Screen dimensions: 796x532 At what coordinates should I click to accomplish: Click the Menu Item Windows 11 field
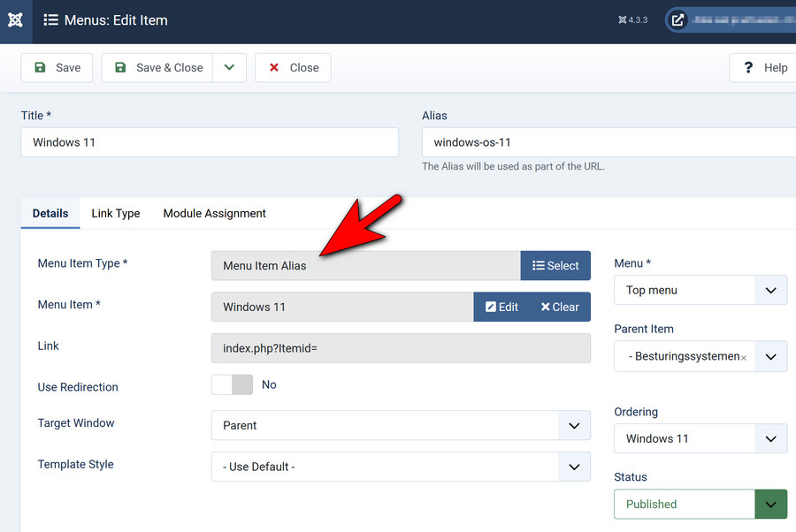click(342, 307)
